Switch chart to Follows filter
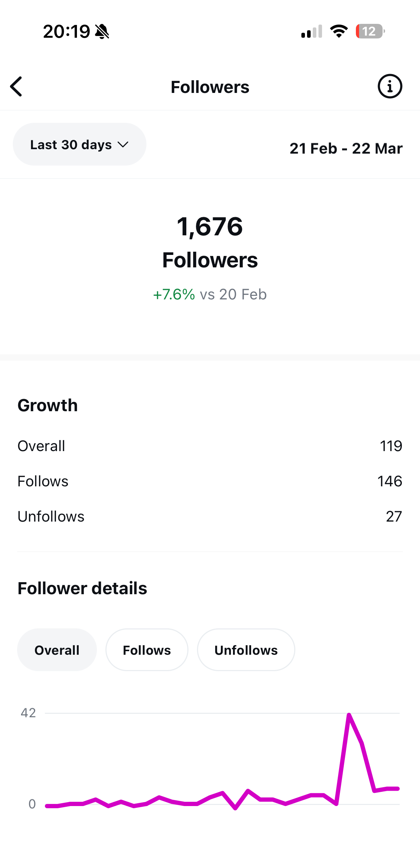 (x=147, y=650)
